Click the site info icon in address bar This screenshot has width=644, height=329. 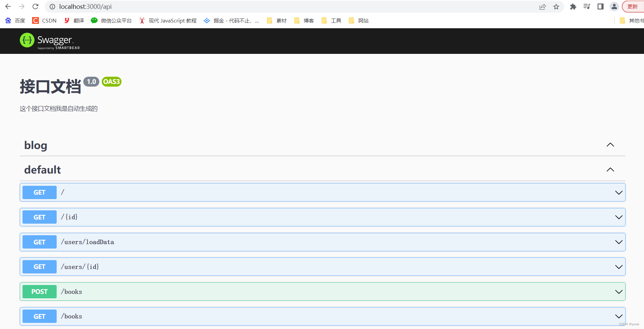coord(52,6)
